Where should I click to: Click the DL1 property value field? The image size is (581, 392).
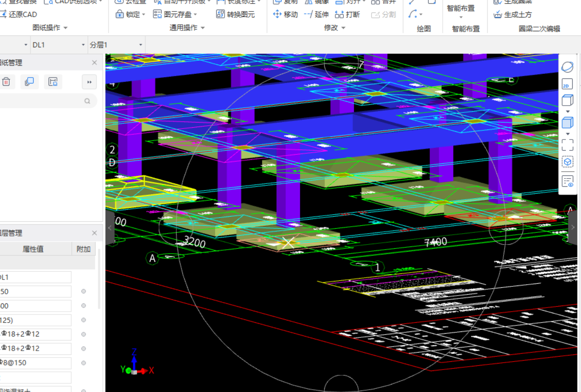coord(35,277)
